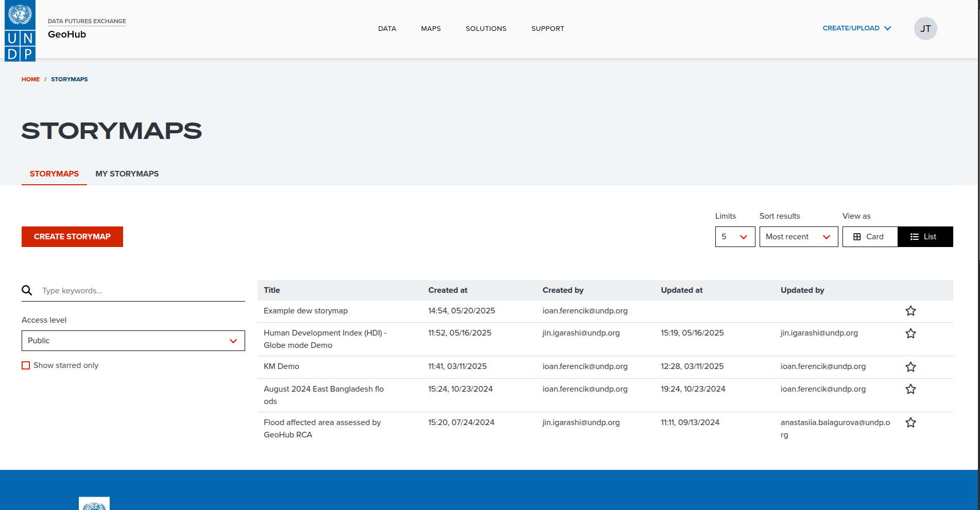Change Sort results to Most recent selector
This screenshot has height=510, width=980.
click(x=798, y=237)
